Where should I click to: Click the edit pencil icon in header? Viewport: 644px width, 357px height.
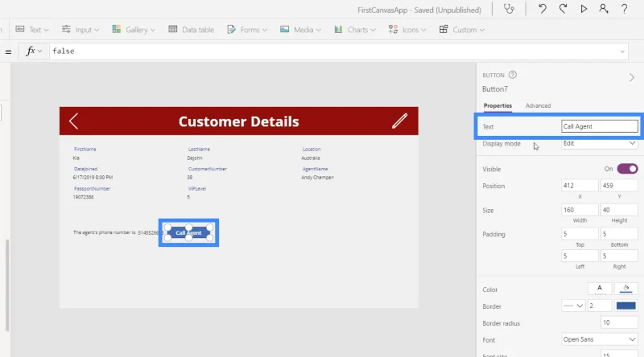(399, 121)
